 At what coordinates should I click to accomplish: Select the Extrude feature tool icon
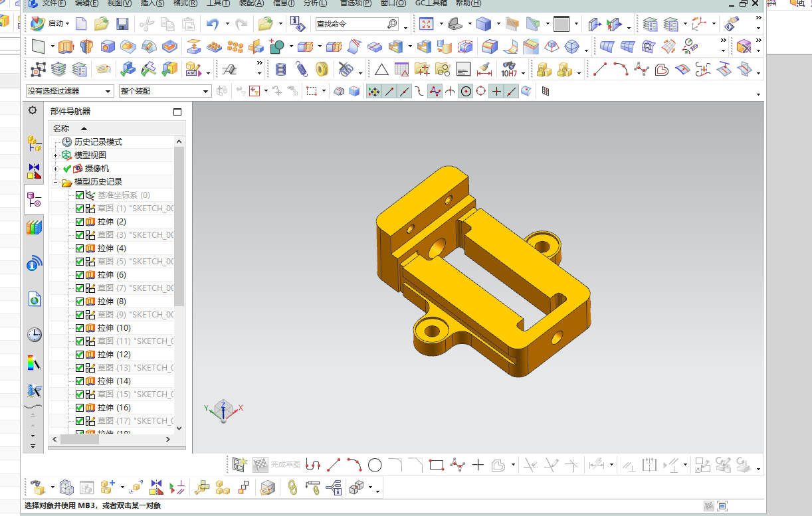coord(66,47)
